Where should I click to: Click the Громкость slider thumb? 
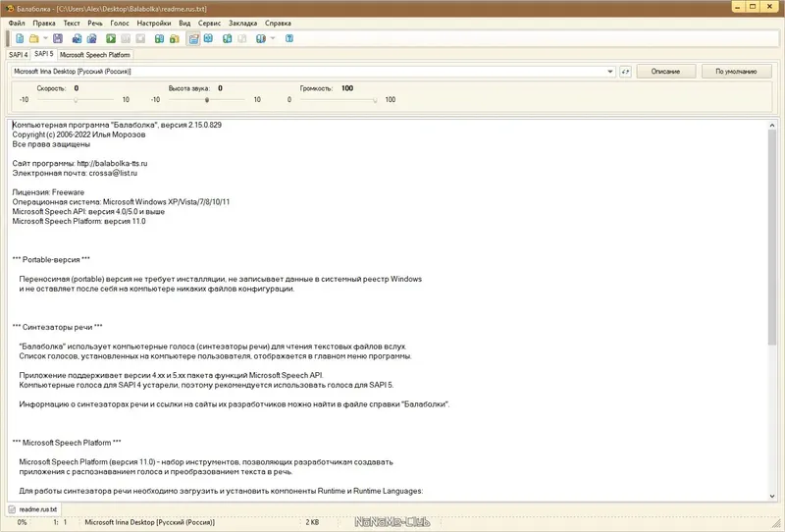375,100
